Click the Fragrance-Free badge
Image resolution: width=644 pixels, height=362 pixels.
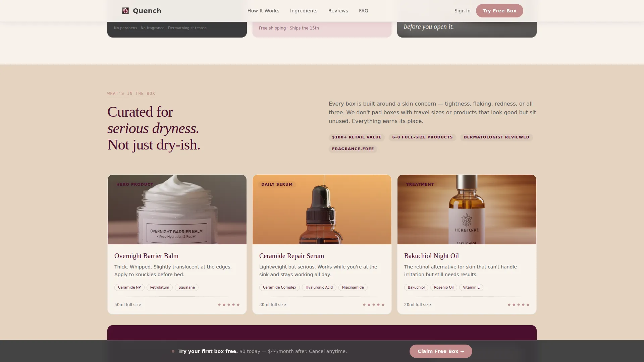(x=353, y=149)
